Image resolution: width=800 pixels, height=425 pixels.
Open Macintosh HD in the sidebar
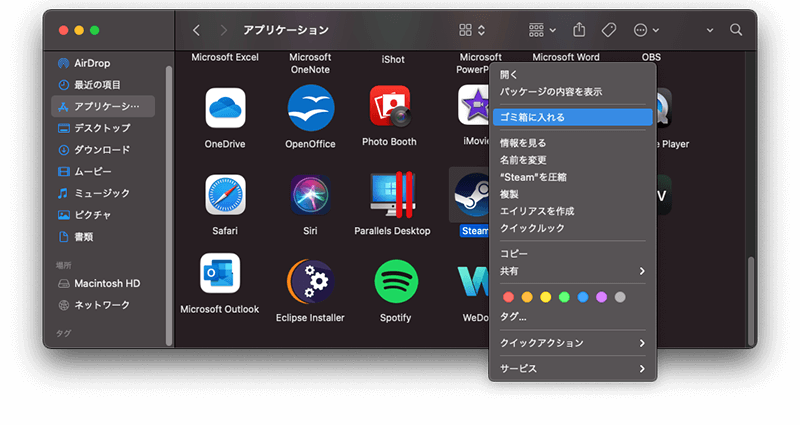point(104,283)
